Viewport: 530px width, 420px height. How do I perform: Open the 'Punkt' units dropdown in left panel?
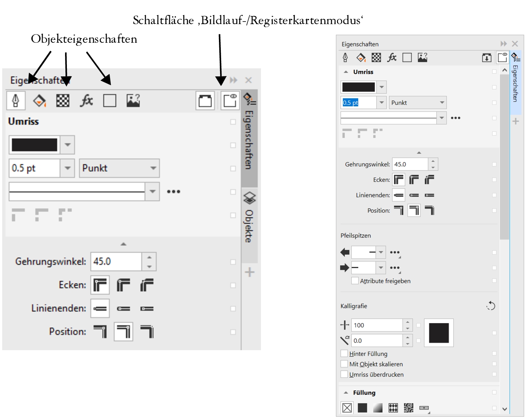[x=119, y=168]
